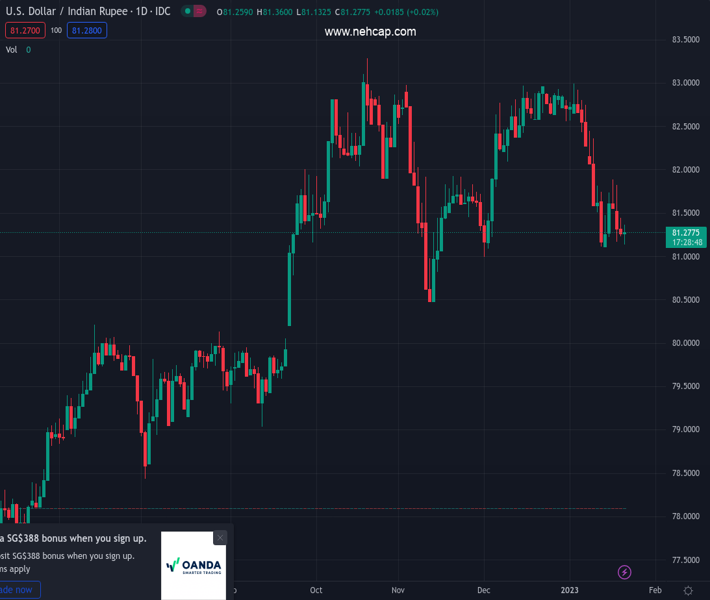Image resolution: width=710 pixels, height=600 pixels.
Task: Click current price label 81.2775 on axis
Action: click(x=685, y=232)
